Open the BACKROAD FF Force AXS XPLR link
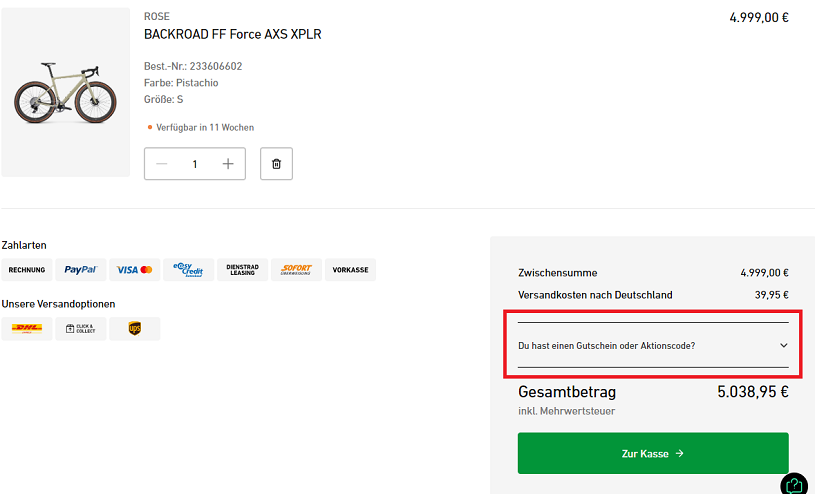 (x=232, y=34)
